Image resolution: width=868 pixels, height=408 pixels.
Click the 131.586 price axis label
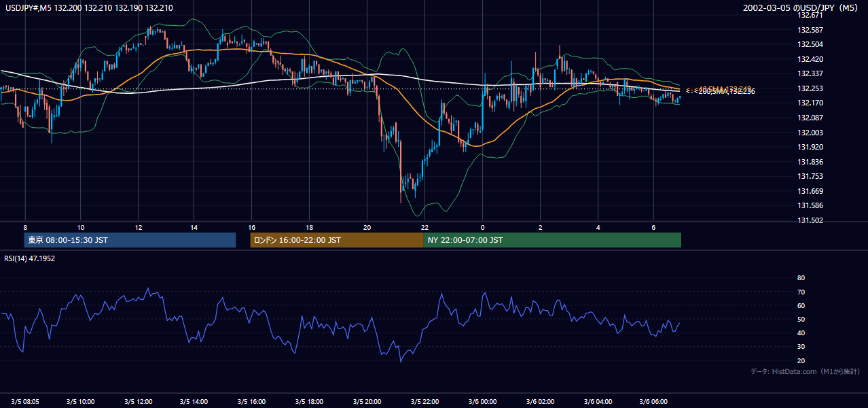pyautogui.click(x=810, y=205)
